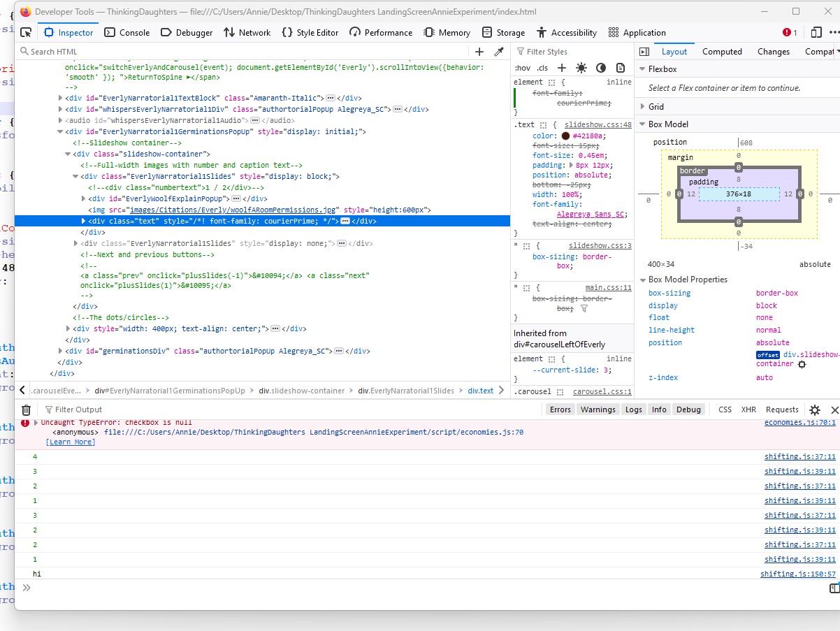Toggle dark color scheme simulation

601,68
